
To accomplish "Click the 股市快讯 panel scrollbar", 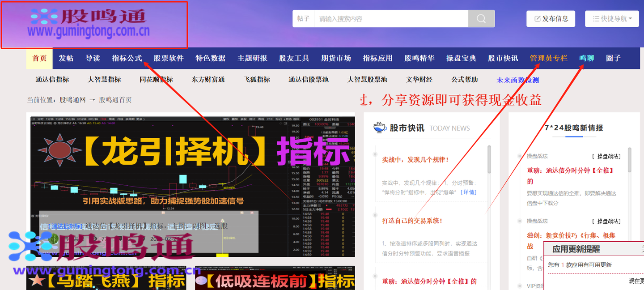I will (489, 159).
